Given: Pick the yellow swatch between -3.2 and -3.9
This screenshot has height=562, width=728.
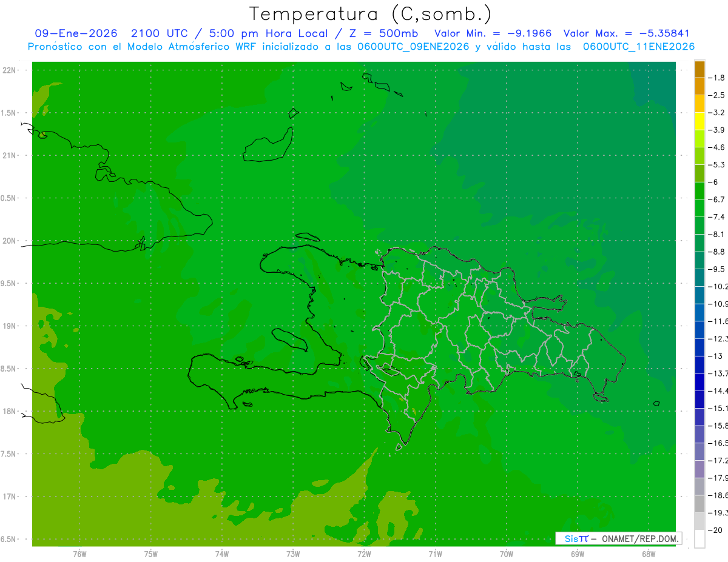Looking at the screenshot, I should pos(699,121).
